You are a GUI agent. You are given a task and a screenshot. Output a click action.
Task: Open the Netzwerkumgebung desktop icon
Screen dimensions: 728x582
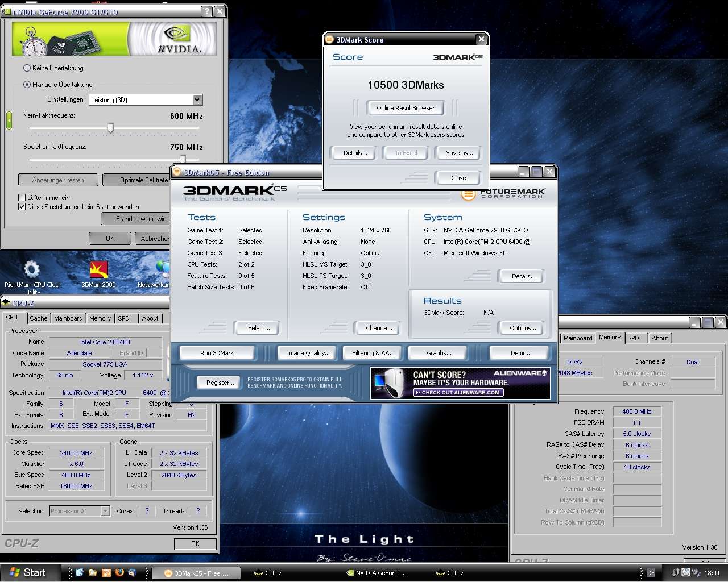[155, 275]
